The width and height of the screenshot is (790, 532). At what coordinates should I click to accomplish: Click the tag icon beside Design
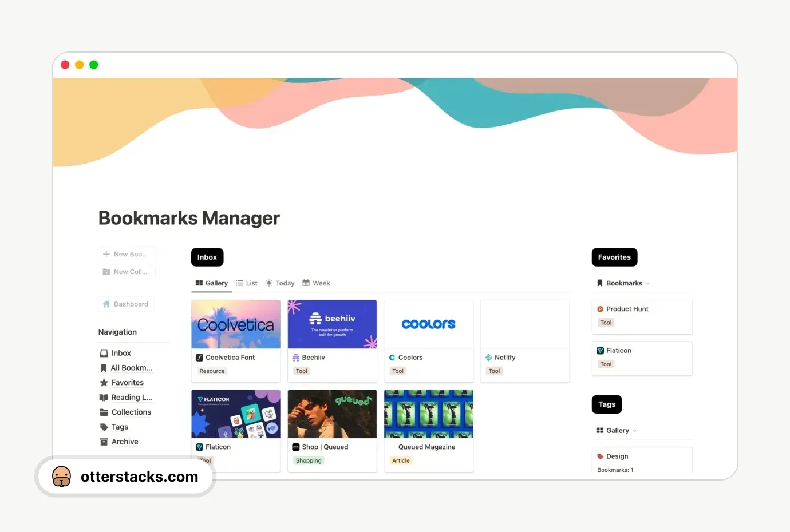[x=600, y=456]
